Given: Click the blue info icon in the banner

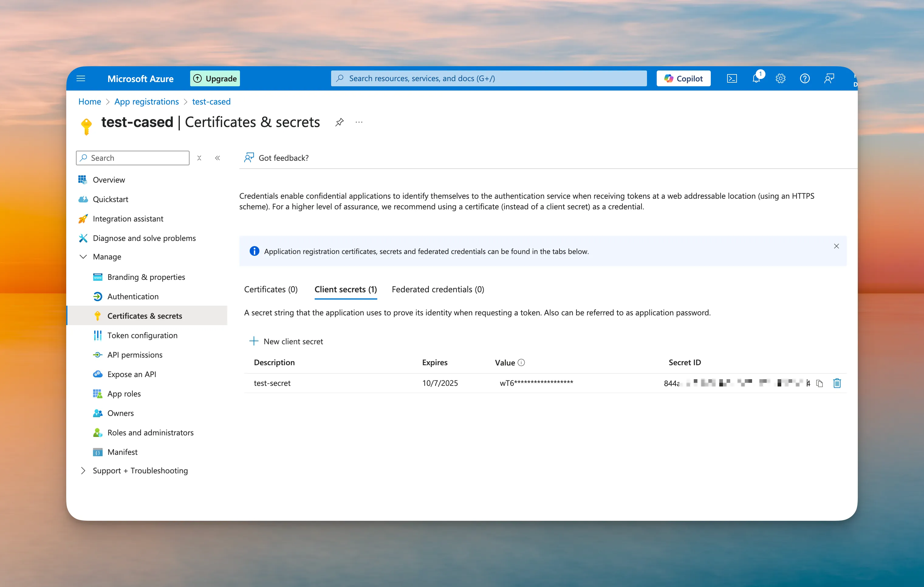Looking at the screenshot, I should click(254, 251).
